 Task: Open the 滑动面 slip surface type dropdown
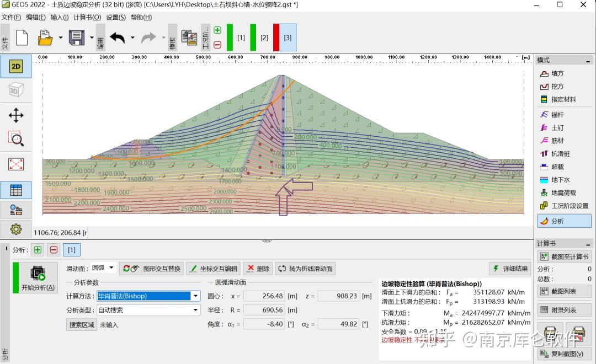(103, 268)
